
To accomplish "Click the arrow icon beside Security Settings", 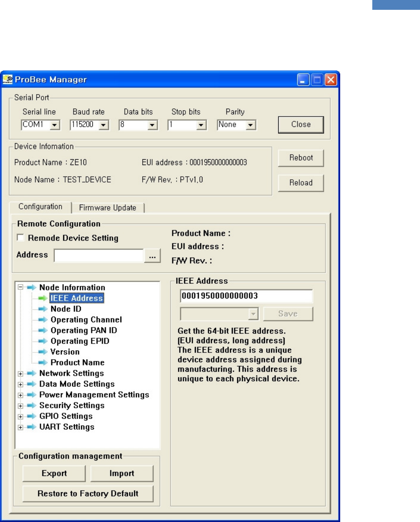I will (32, 406).
